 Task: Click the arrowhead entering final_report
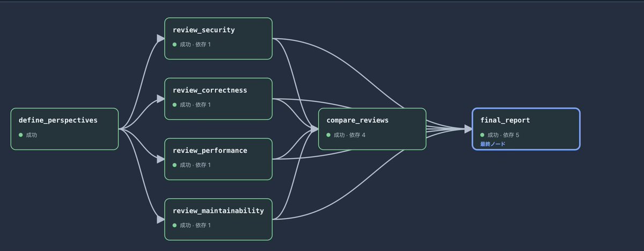(x=468, y=129)
